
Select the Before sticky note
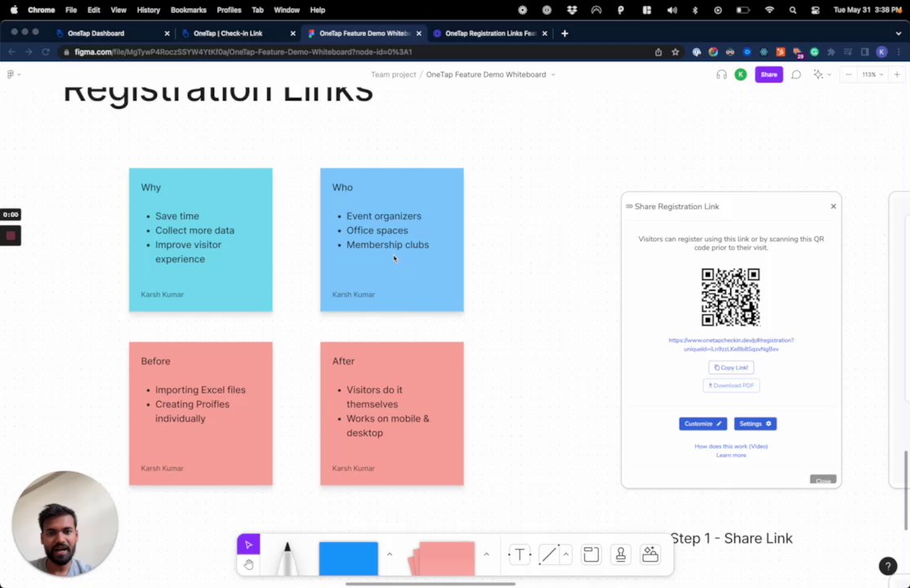coord(200,413)
